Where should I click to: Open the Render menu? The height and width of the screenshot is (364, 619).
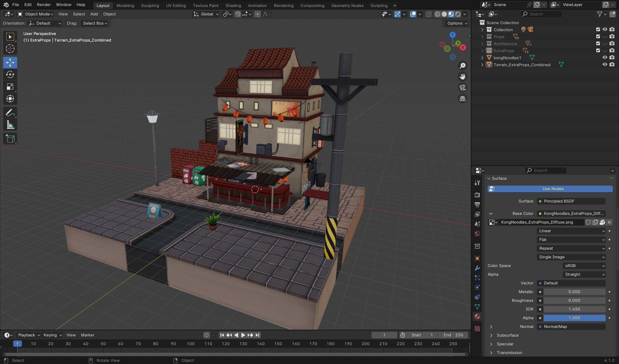(44, 5)
